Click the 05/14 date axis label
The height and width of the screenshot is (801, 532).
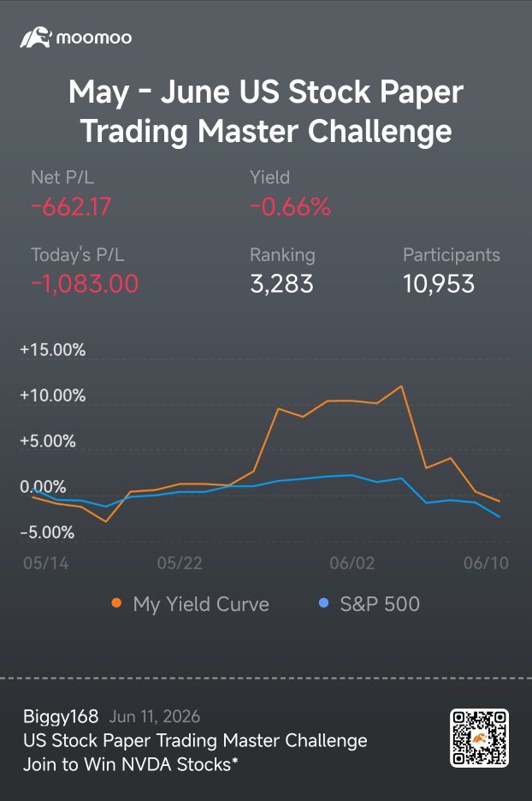click(x=46, y=563)
